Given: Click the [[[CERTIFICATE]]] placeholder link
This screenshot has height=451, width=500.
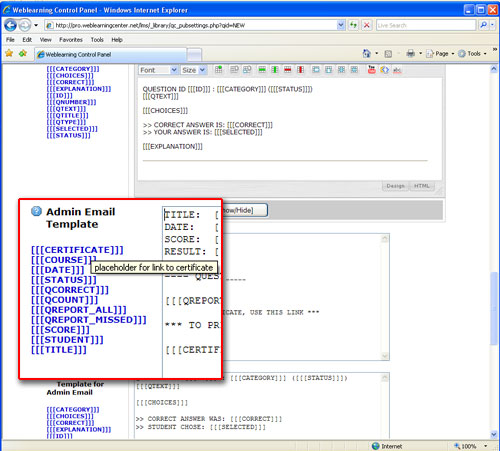Looking at the screenshot, I should tap(77, 250).
